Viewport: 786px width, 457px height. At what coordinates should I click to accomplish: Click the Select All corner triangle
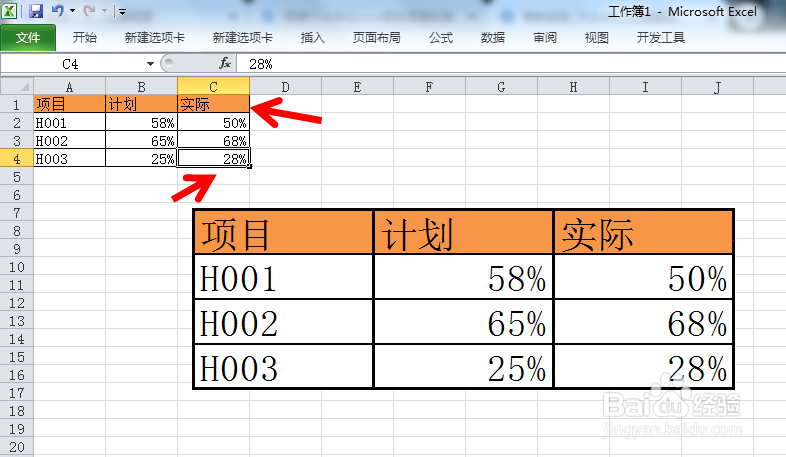click(x=17, y=87)
